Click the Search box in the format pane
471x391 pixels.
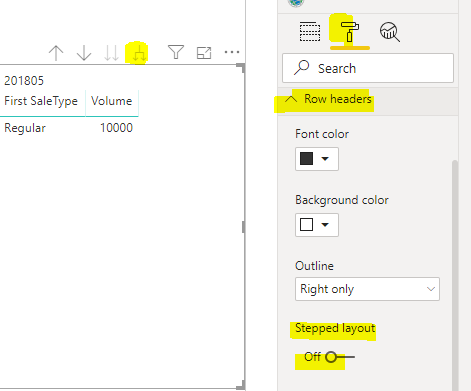click(x=368, y=68)
